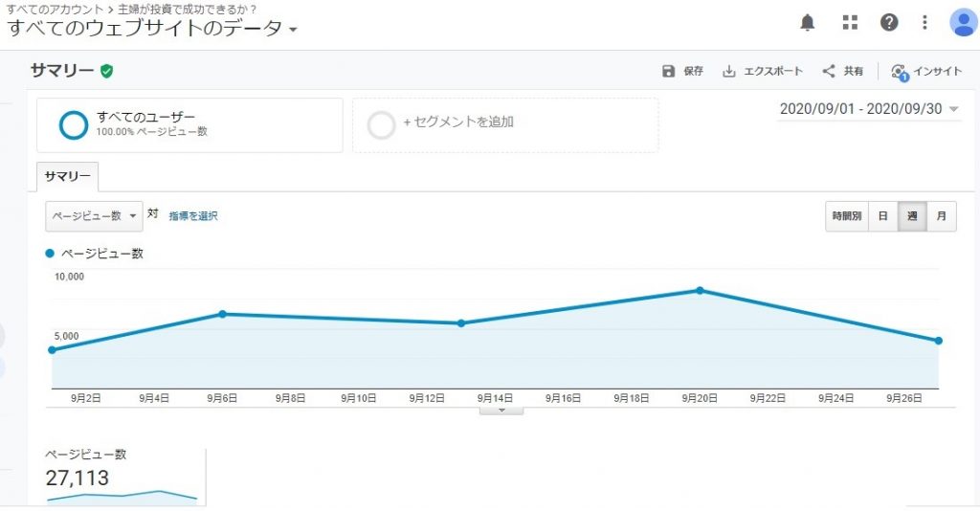Screen dimensions: 980x511
Task: Click the 指標を選択 link
Action: click(193, 216)
